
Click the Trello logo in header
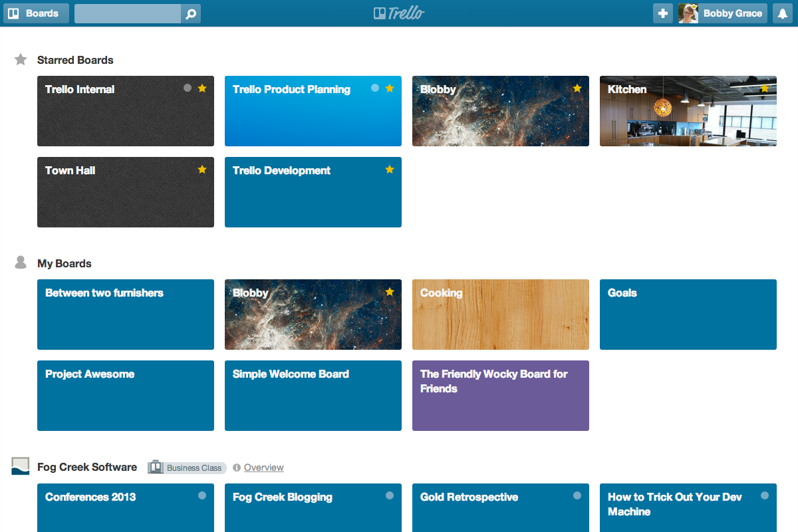(399, 13)
